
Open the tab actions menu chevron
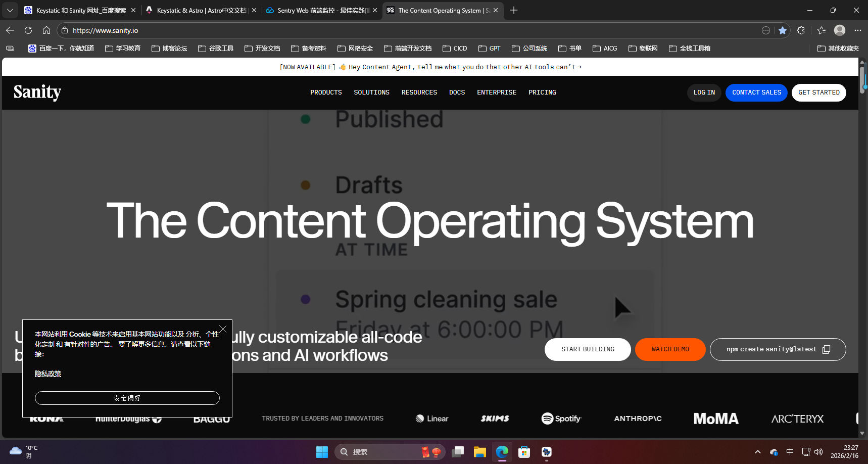10,10
